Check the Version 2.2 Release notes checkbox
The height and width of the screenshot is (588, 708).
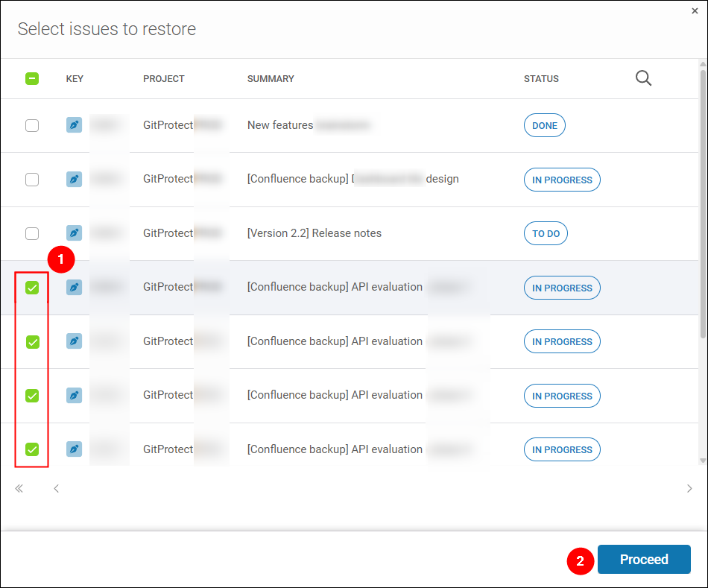pyautogui.click(x=32, y=233)
